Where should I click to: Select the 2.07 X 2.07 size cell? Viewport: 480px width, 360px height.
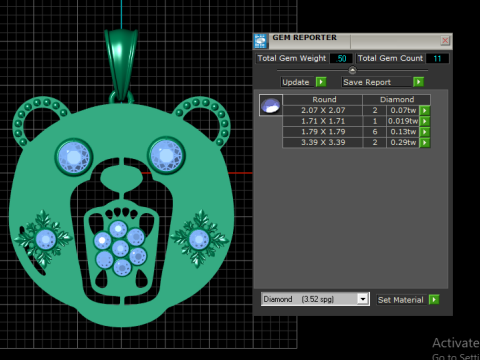pos(323,110)
